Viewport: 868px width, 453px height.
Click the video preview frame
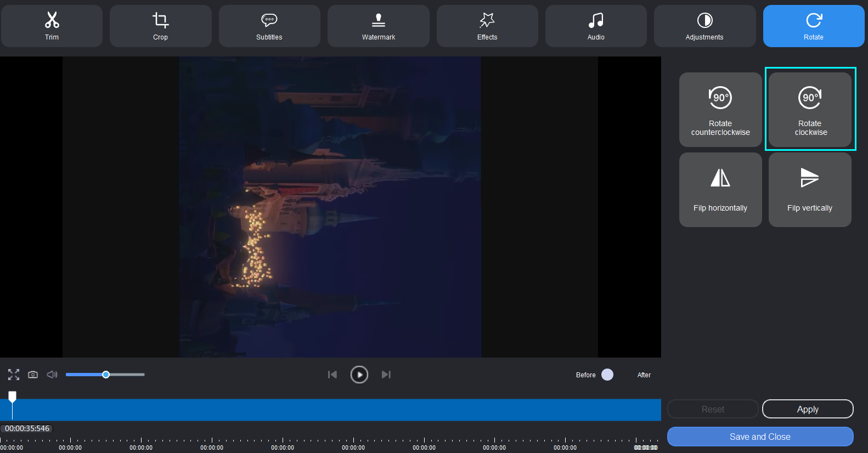330,207
